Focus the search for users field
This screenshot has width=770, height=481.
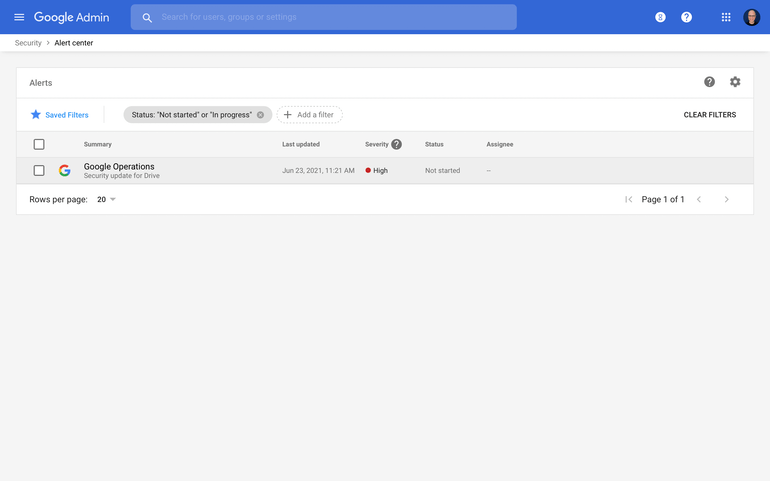click(324, 17)
